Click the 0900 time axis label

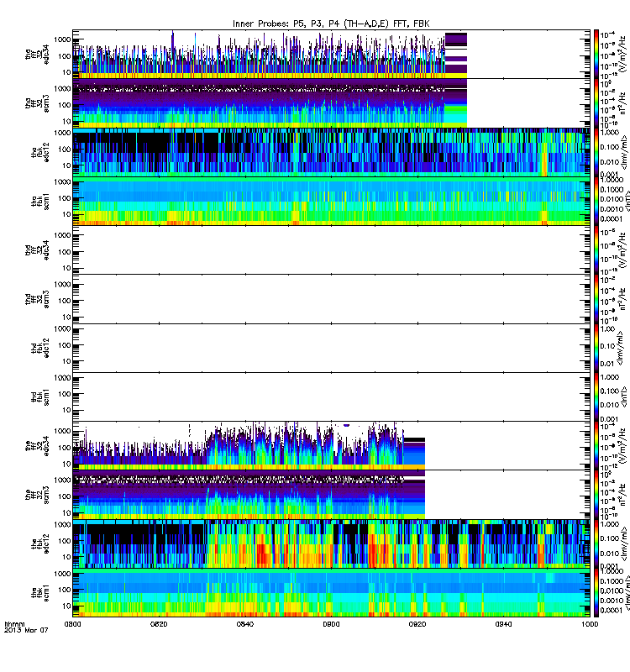331,624
